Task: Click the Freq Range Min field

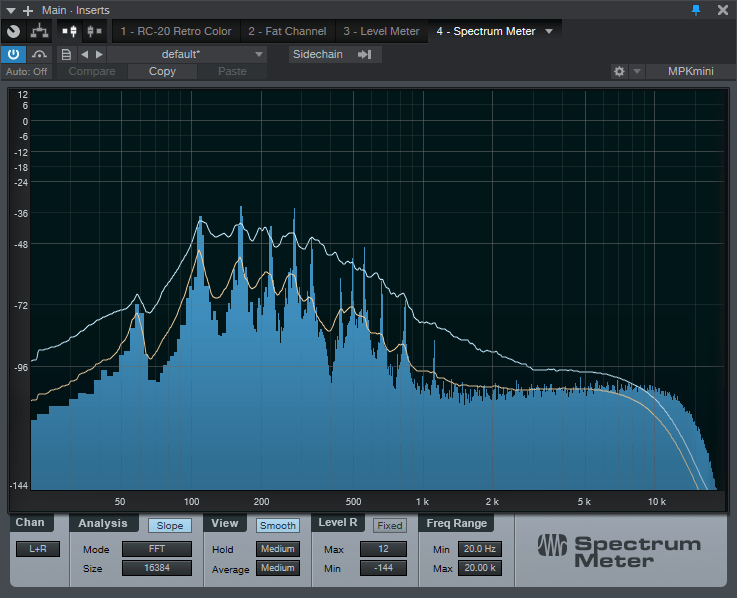Action: click(480, 549)
